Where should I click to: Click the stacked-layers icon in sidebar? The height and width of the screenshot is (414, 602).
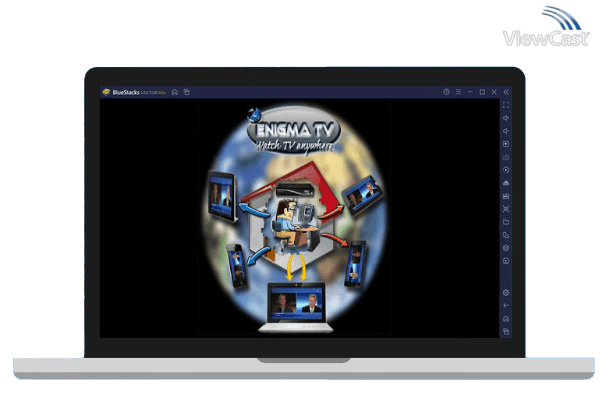click(x=506, y=248)
